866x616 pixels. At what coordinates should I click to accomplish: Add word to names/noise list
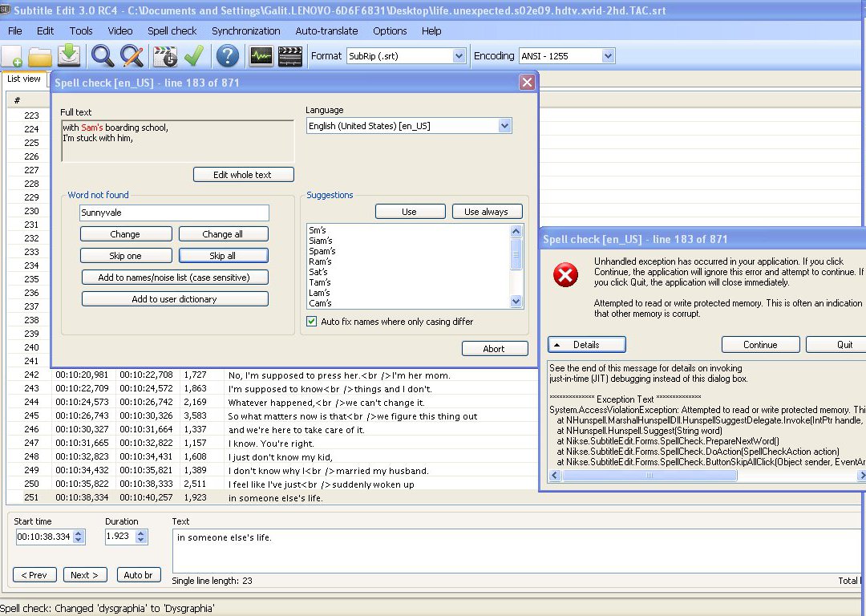(x=175, y=278)
